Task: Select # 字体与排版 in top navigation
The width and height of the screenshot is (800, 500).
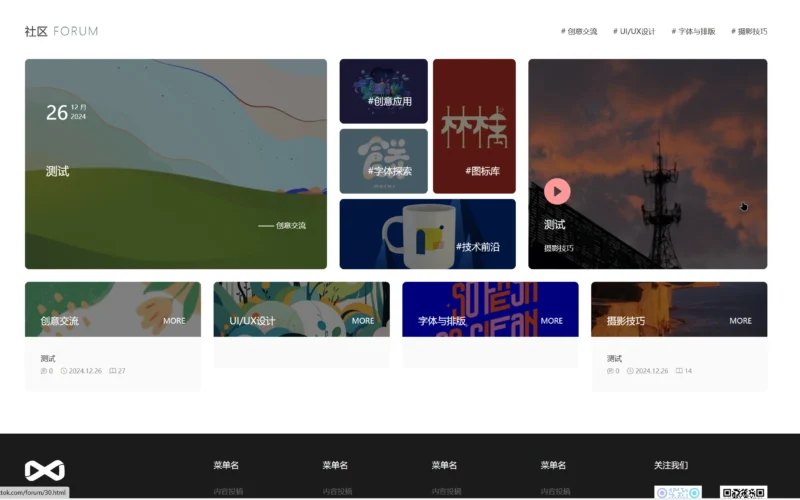Action: click(x=693, y=31)
